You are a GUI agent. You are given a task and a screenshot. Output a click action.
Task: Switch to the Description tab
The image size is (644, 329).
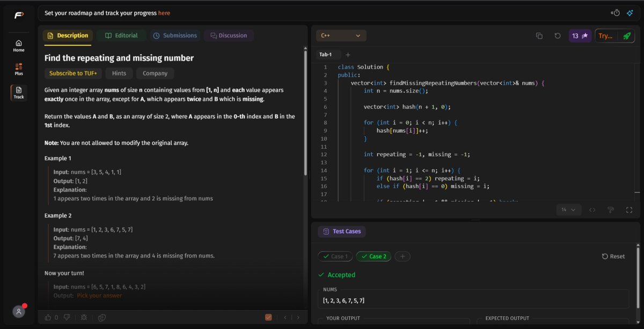coord(68,35)
